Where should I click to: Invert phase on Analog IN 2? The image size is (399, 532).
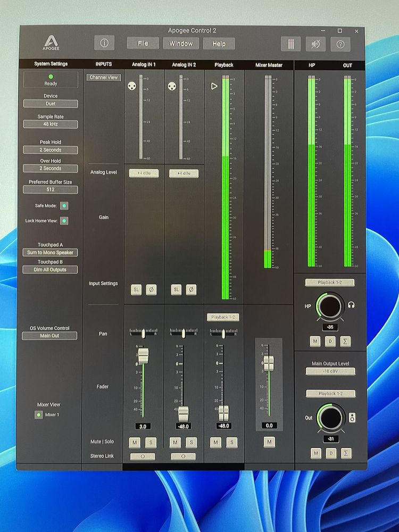click(191, 289)
